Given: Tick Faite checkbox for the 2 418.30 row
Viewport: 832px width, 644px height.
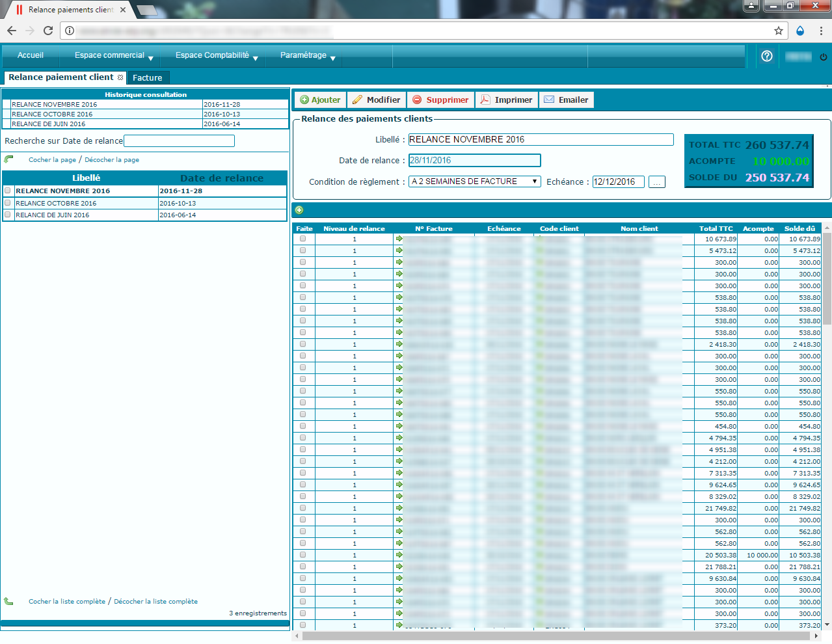Looking at the screenshot, I should click(303, 344).
